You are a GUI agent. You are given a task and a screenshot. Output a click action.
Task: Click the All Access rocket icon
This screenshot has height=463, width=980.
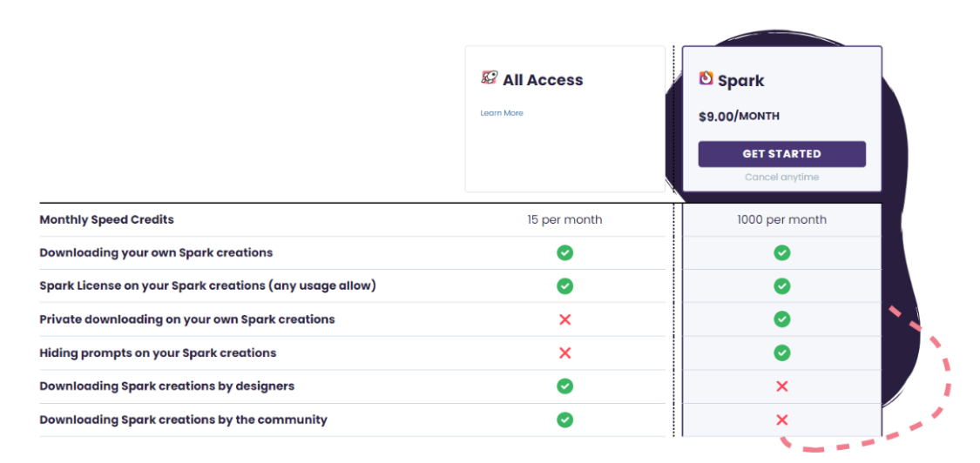pyautogui.click(x=489, y=78)
